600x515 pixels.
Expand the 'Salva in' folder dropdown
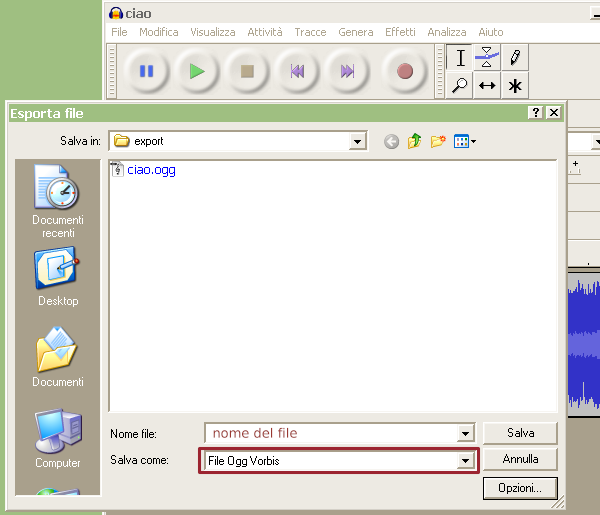357,142
